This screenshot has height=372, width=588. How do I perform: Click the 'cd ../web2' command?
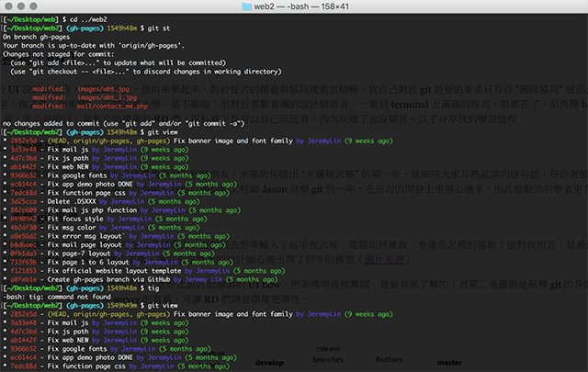click(88, 19)
